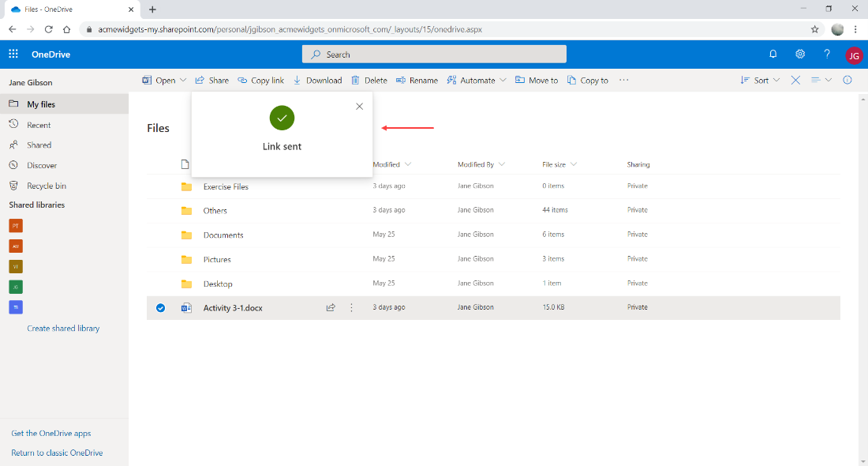Select the Rename toolbar icon
The height and width of the screenshot is (466, 868).
[x=400, y=80]
